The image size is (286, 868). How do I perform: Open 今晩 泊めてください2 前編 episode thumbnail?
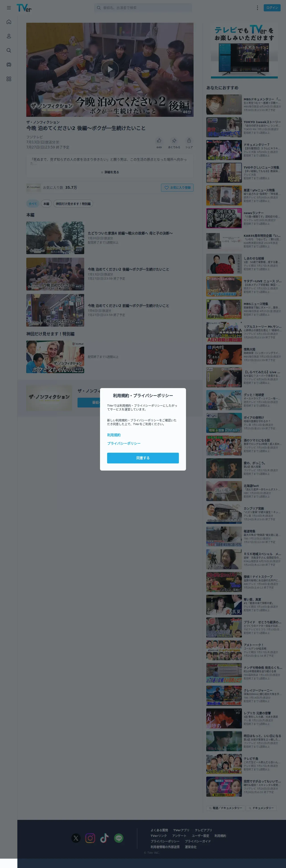tap(55, 310)
